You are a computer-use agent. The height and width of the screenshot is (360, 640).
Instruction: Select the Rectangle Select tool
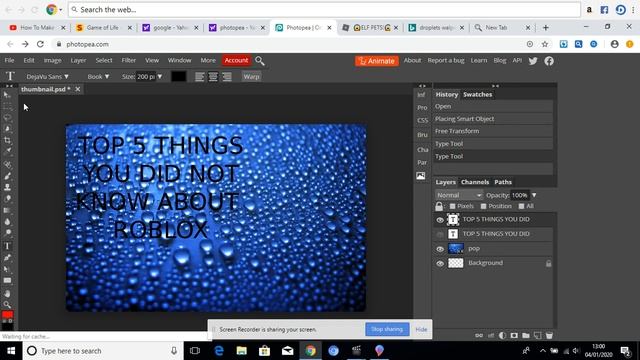7,106
